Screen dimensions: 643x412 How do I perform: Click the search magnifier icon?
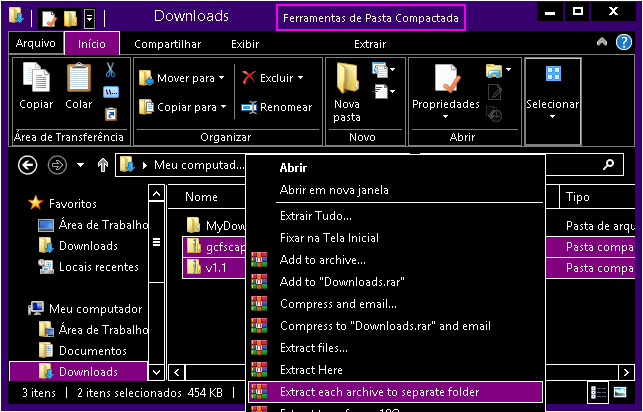coord(609,165)
